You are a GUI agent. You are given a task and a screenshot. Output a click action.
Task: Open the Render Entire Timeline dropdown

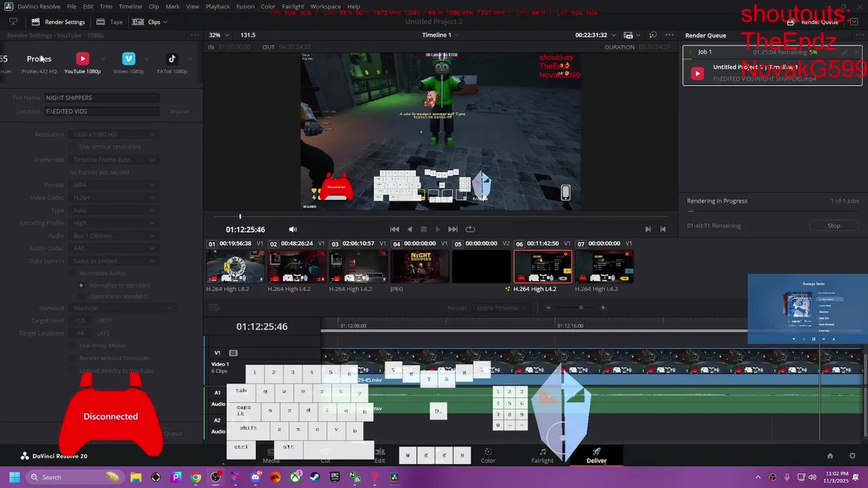point(501,308)
